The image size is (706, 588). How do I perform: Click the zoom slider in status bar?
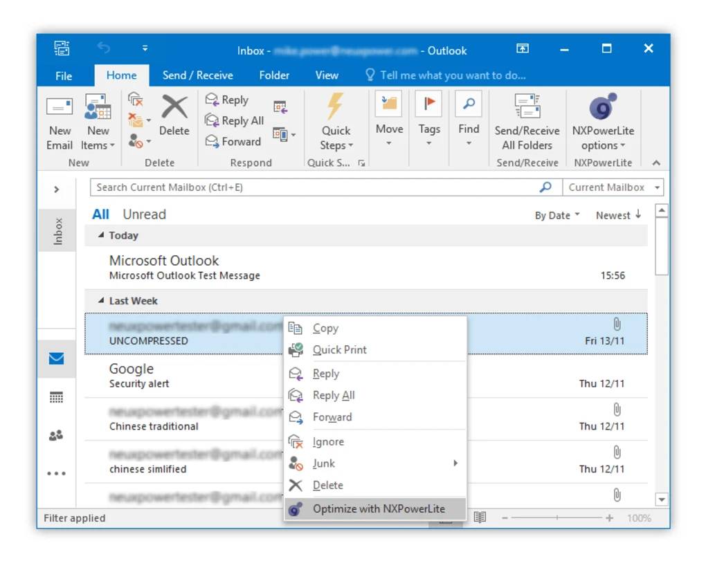(556, 518)
